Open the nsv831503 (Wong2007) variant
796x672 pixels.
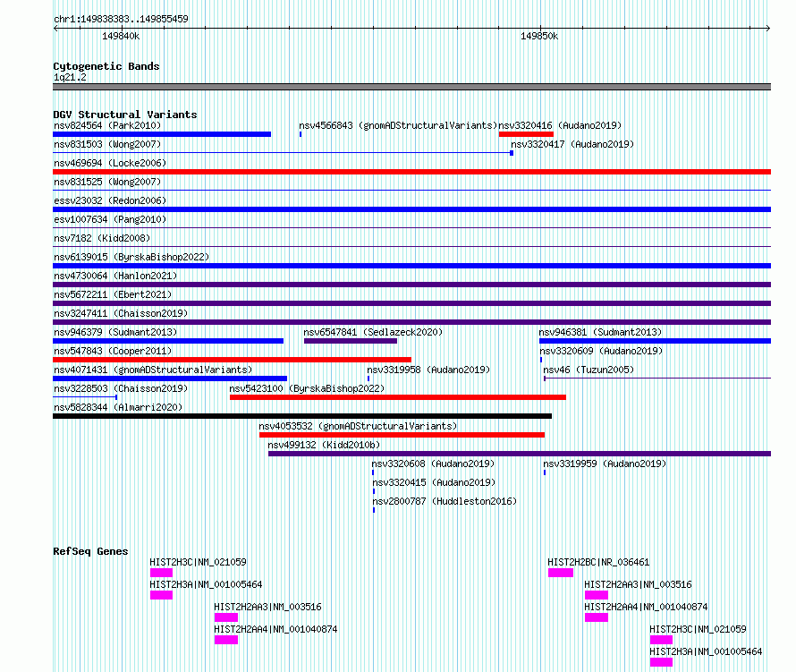pos(107,144)
